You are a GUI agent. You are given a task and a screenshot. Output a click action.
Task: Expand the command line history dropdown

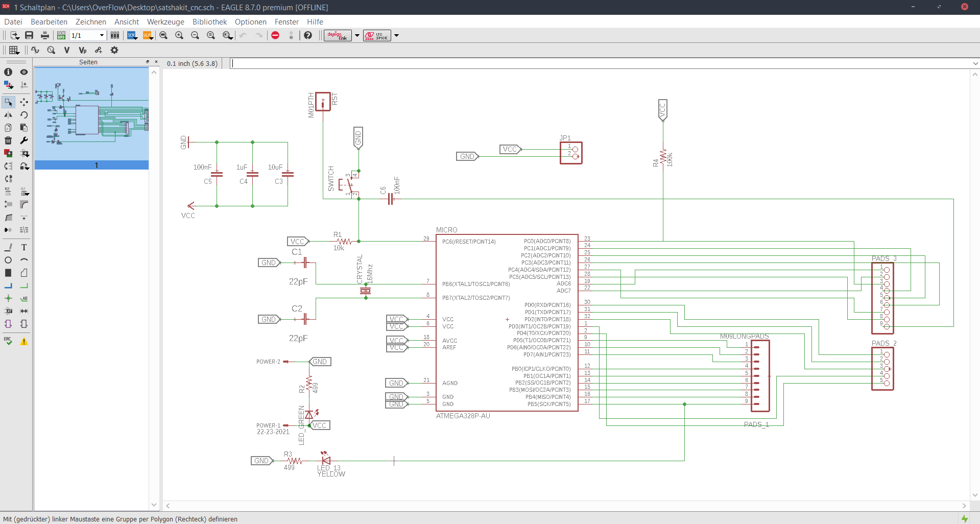pos(975,64)
